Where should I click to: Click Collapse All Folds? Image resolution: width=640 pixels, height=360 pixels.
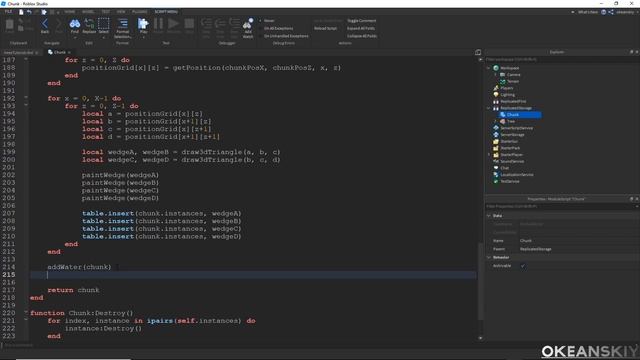pyautogui.click(x=362, y=36)
